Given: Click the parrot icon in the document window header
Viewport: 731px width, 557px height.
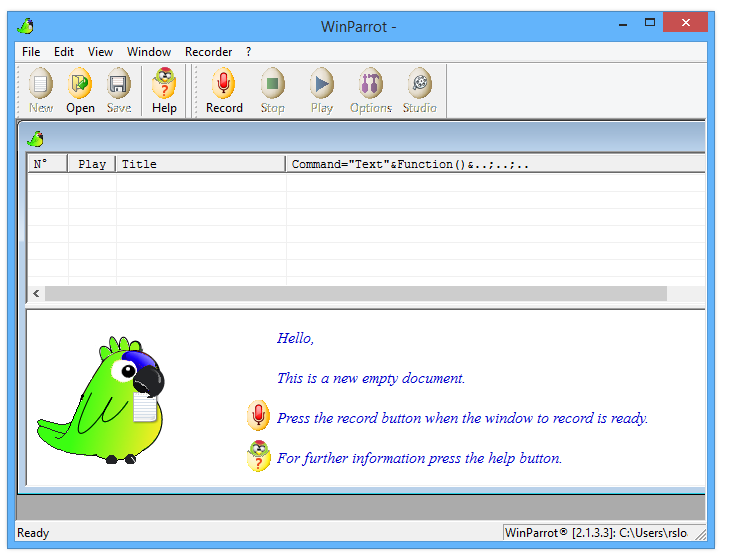Looking at the screenshot, I should click(x=35, y=138).
